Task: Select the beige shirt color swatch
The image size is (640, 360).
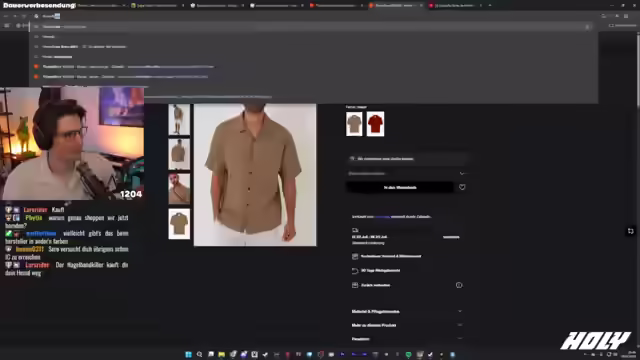Action: [354, 124]
